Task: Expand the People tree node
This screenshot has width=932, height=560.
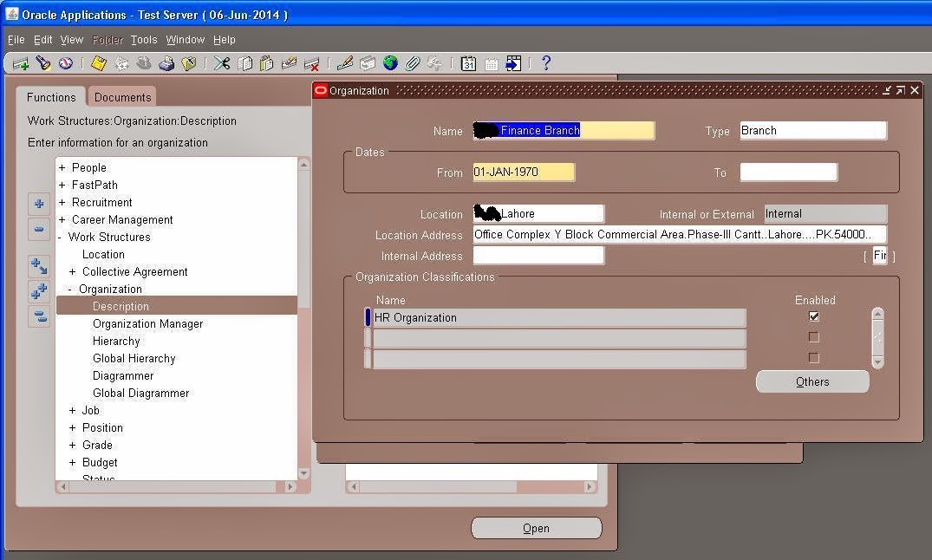Action: tap(62, 167)
